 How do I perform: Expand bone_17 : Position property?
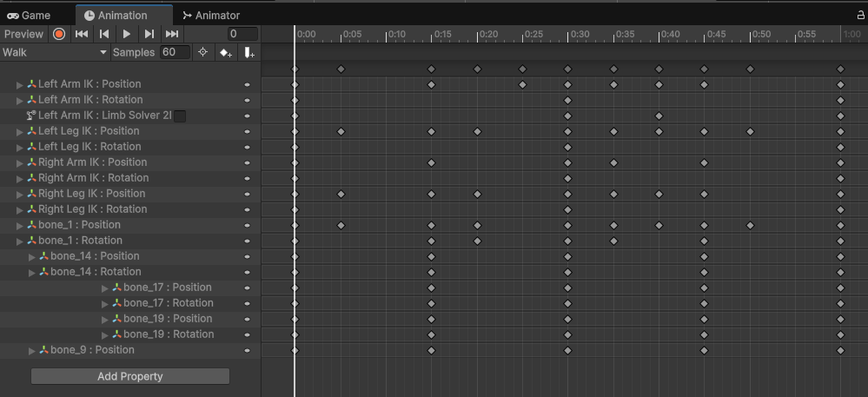105,288
